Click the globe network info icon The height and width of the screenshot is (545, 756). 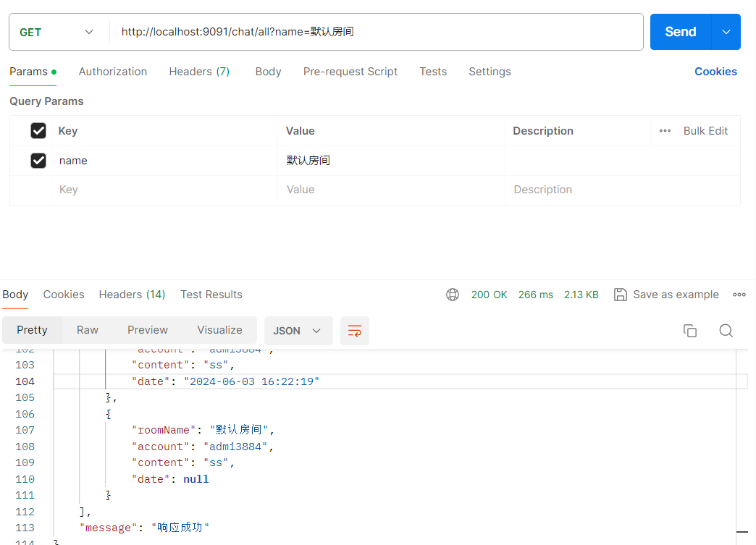(453, 295)
